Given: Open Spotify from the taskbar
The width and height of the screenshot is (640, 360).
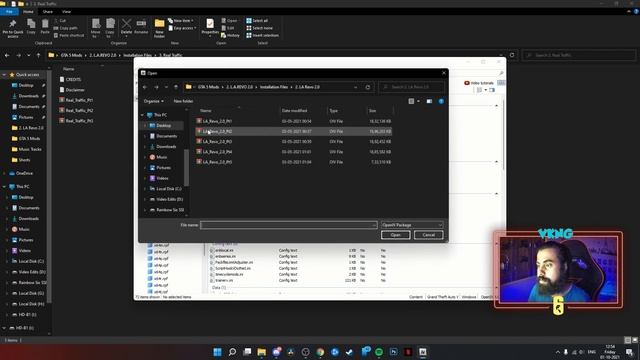Looking at the screenshot, I should pos(379,352).
